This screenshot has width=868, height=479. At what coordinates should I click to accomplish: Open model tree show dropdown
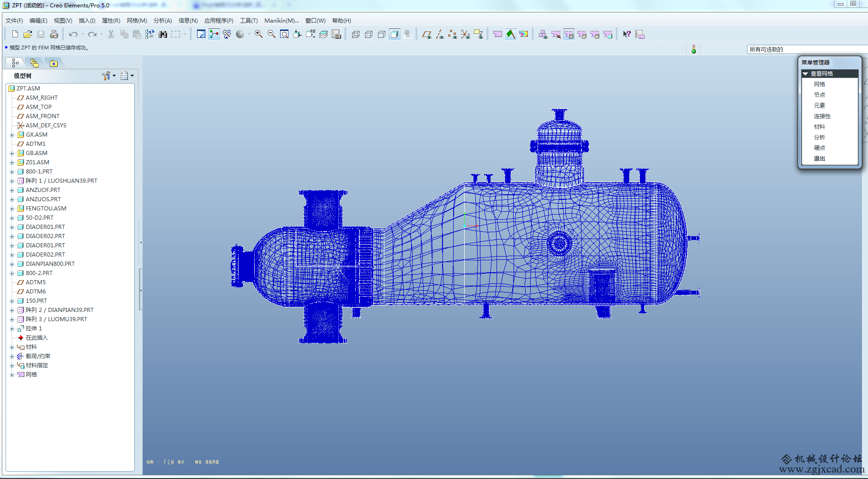pyautogui.click(x=127, y=76)
